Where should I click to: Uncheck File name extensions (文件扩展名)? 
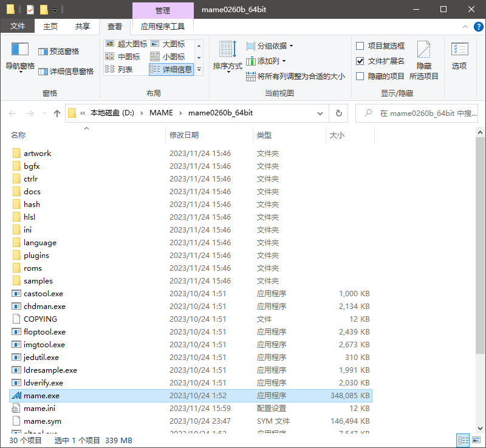tap(360, 61)
